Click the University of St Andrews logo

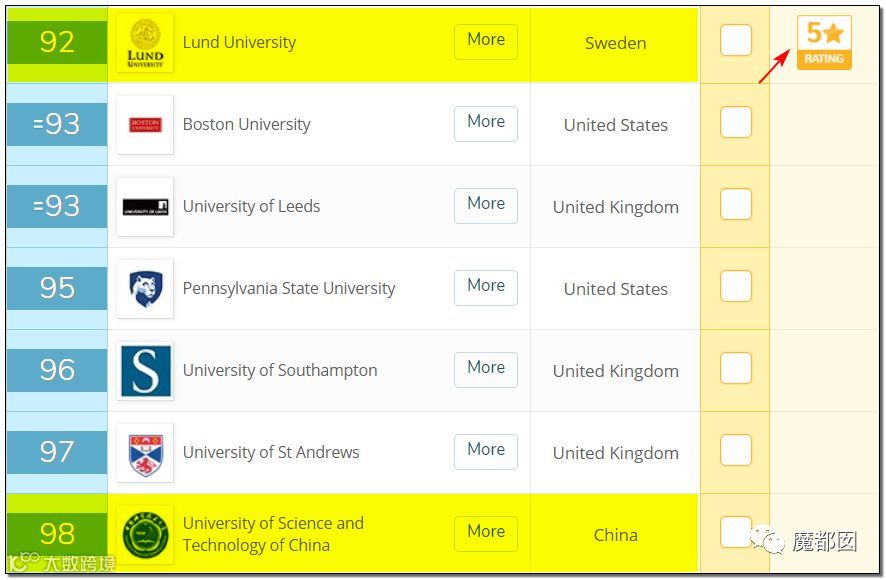(x=145, y=453)
